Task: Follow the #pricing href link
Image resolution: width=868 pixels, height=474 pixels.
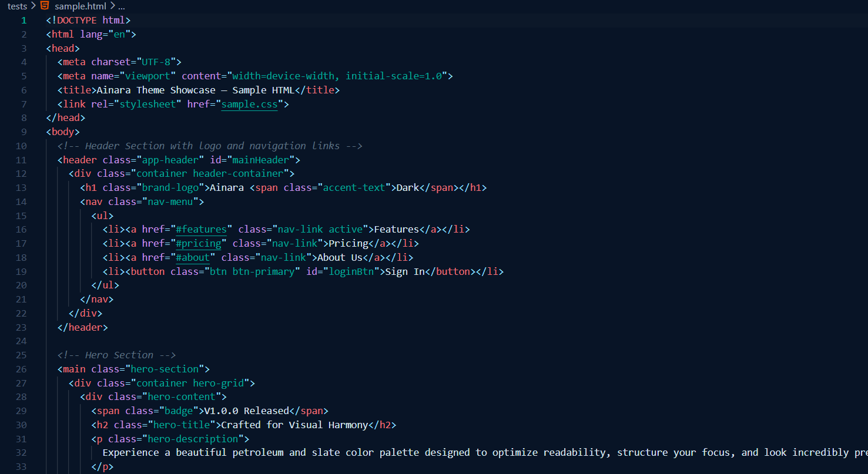Action: (x=198, y=243)
